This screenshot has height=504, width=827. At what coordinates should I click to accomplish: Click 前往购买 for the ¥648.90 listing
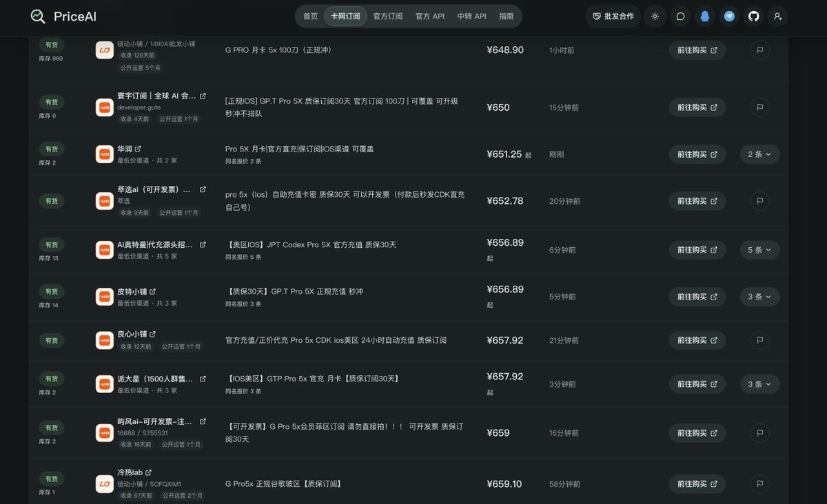[x=697, y=50]
